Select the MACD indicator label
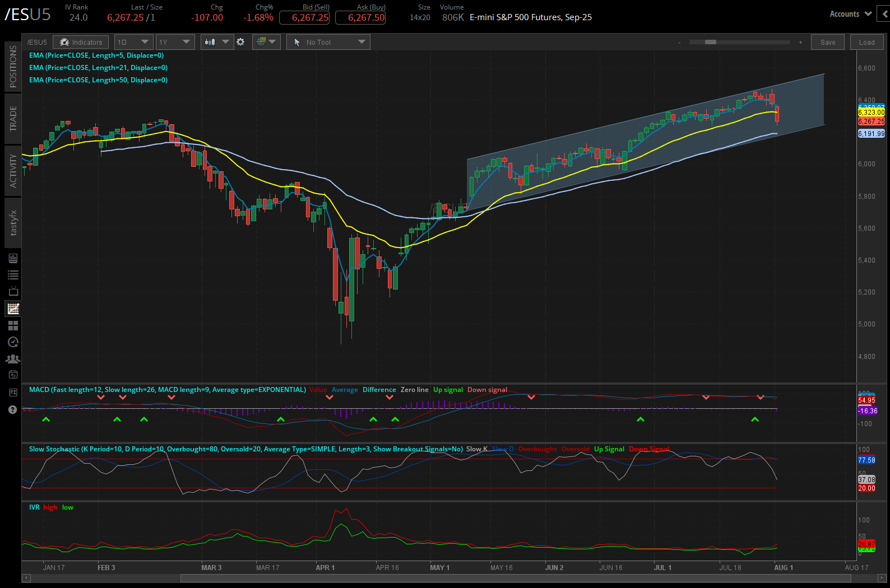890x588 pixels. pos(168,390)
